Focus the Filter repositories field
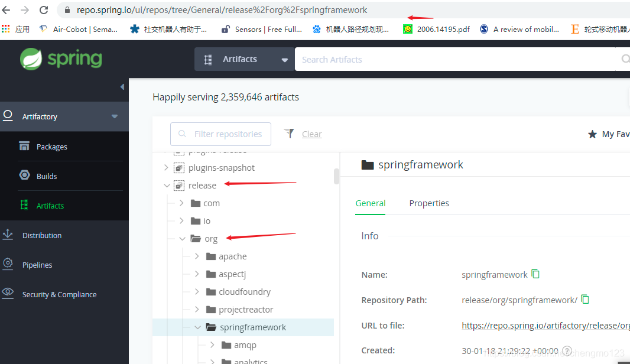The width and height of the screenshot is (630, 364). (220, 134)
